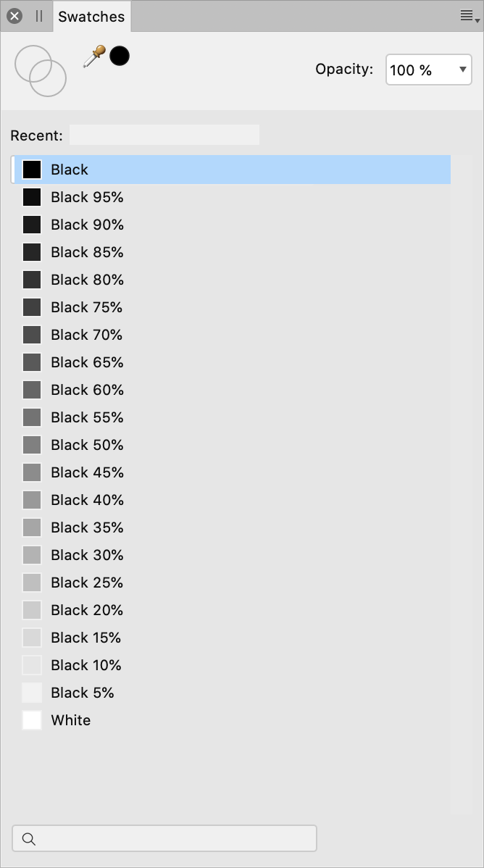Screen dimensions: 484x868
Task: Pick the Black 35% swatch
Action: (x=231, y=527)
